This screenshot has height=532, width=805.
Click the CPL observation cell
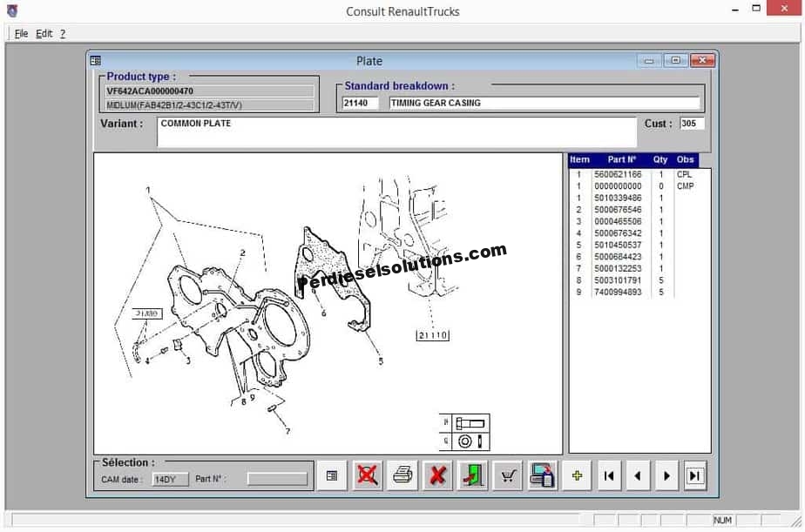click(684, 174)
